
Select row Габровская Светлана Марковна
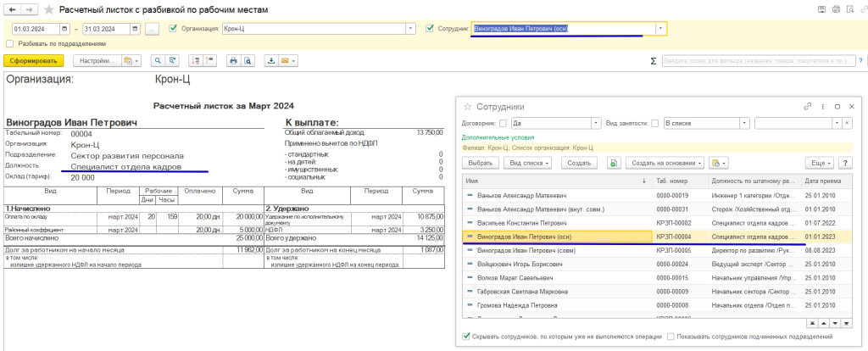click(x=658, y=291)
